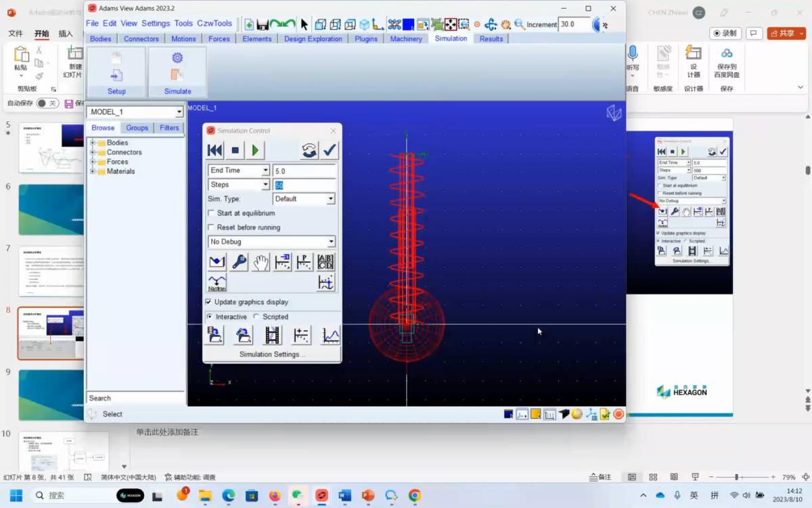The height and width of the screenshot is (508, 812).
Task: Open the Steps dropdown
Action: tap(265, 185)
